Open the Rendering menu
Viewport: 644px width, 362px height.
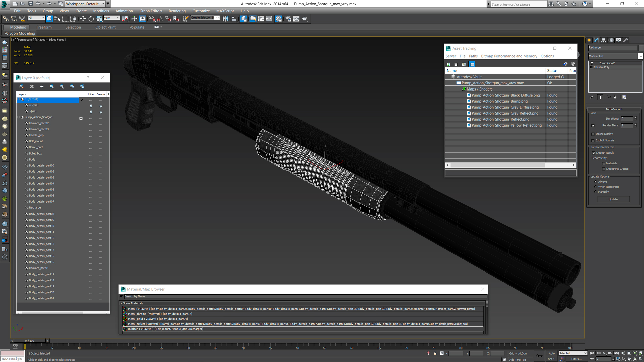(177, 11)
